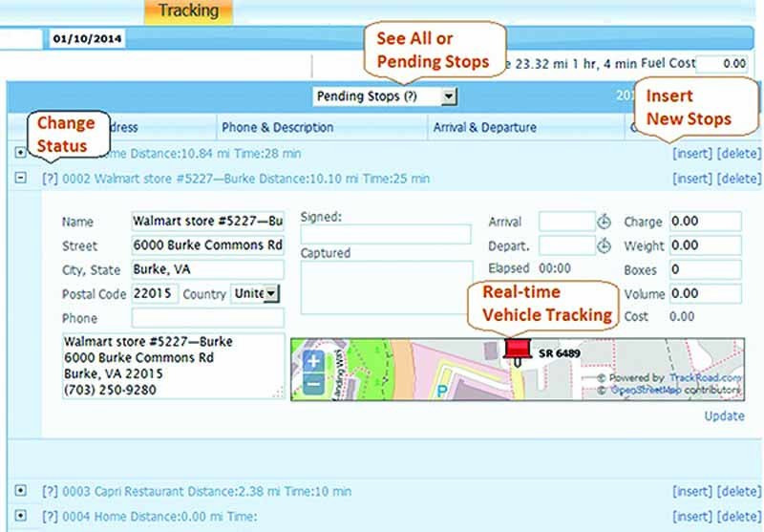Click delete on the first stop row
764x532 pixels.
pos(738,154)
